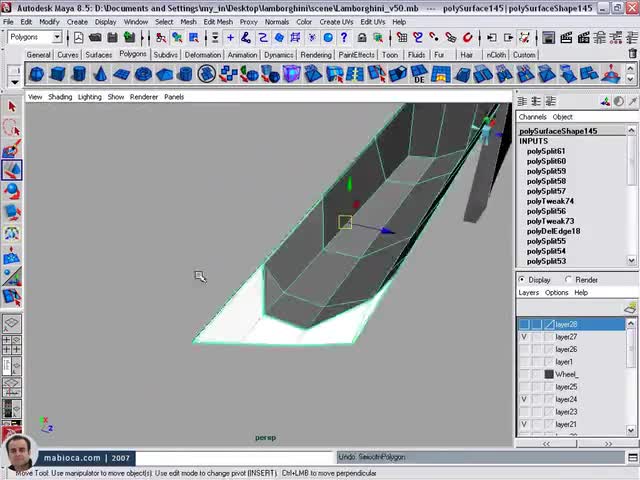Activate the Select arrow tool

click(x=11, y=107)
